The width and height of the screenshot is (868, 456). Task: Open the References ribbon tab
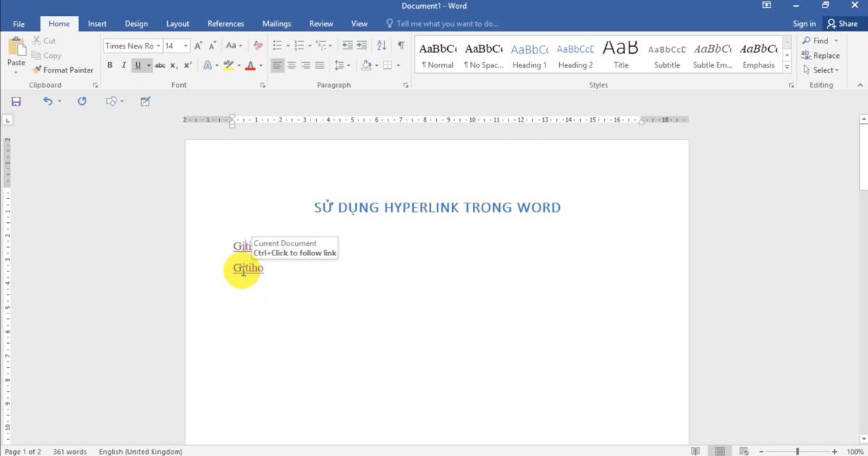pos(225,23)
